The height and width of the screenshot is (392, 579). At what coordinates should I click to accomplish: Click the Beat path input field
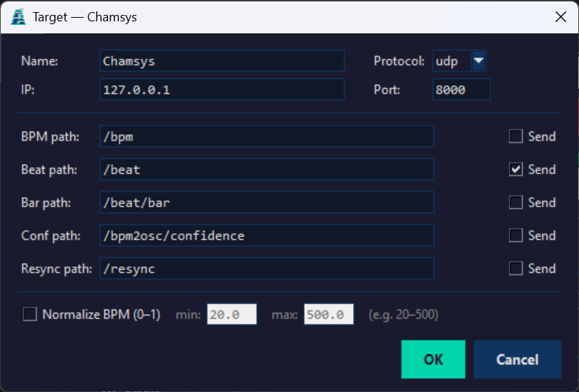click(267, 170)
